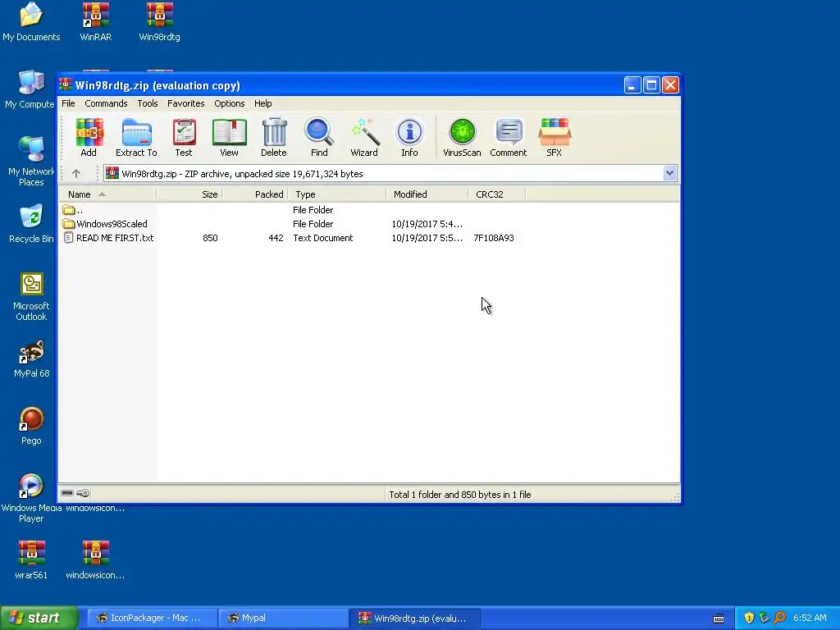
Task: Click the Add toolbar icon in WinRAR
Action: tap(89, 137)
